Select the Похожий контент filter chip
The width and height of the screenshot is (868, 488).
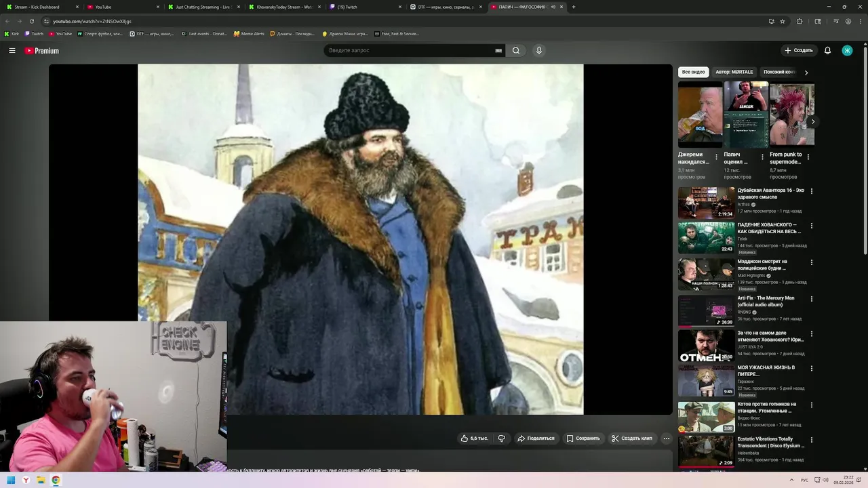click(x=780, y=72)
